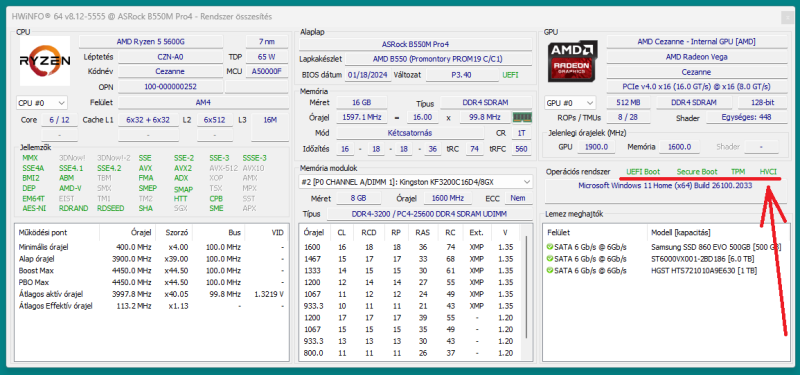
Task: Open the CPU #0 selector dropdown
Action: 42,103
